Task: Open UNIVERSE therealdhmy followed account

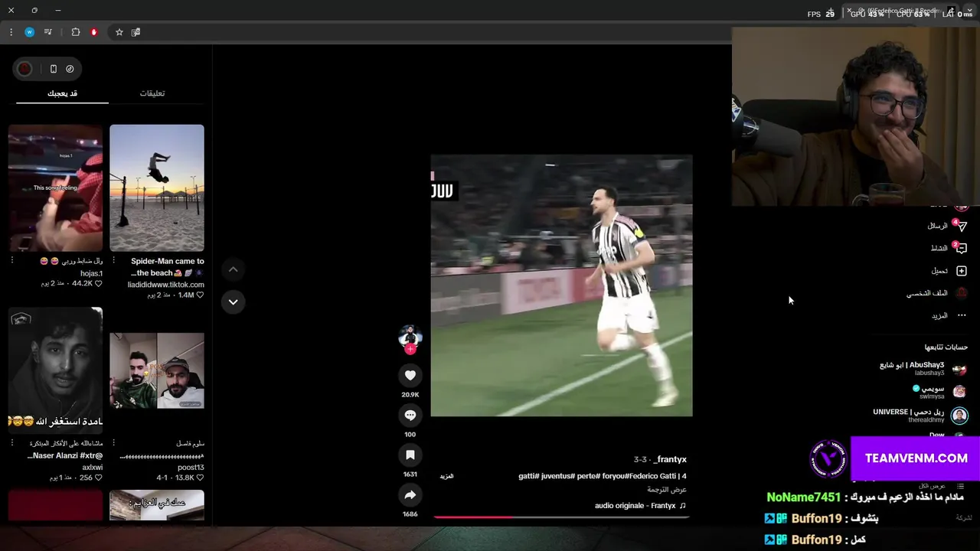Action: [920, 416]
